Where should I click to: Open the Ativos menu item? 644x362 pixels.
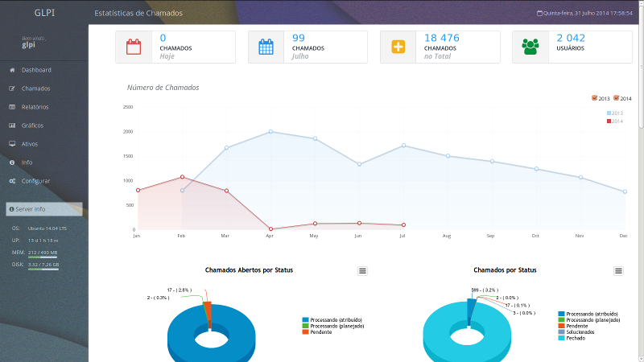click(30, 144)
